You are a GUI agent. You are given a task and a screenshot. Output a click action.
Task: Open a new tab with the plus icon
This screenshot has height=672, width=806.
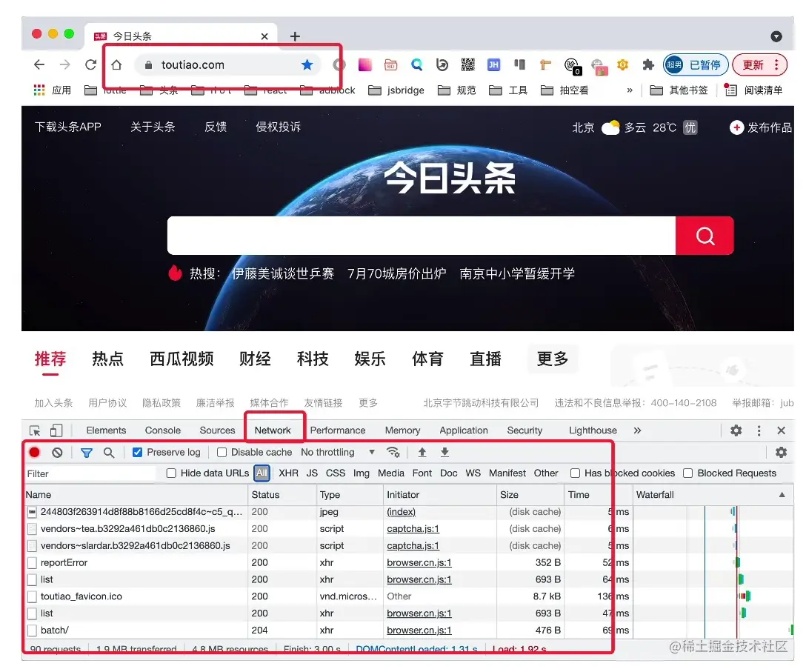pyautogui.click(x=295, y=36)
